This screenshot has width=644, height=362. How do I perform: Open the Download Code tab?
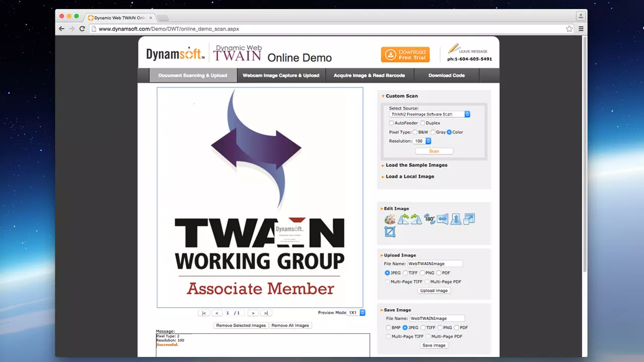coord(446,75)
